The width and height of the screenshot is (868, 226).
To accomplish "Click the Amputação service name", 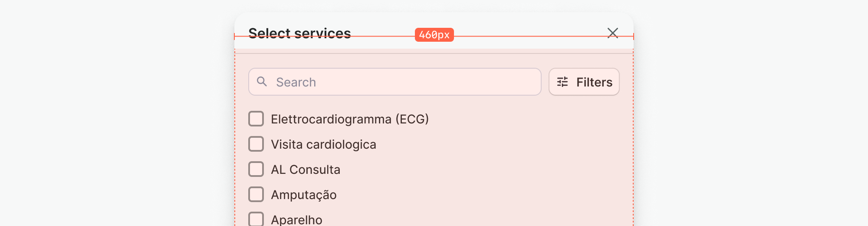I will coord(303,195).
